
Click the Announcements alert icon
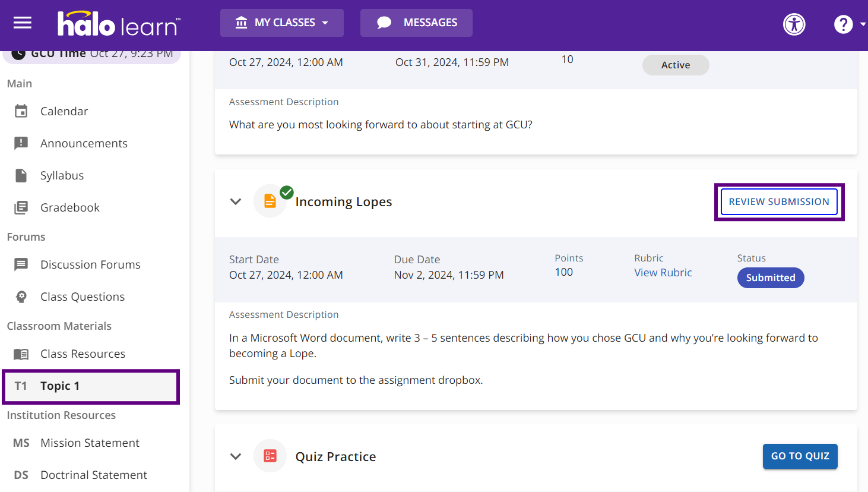click(21, 143)
